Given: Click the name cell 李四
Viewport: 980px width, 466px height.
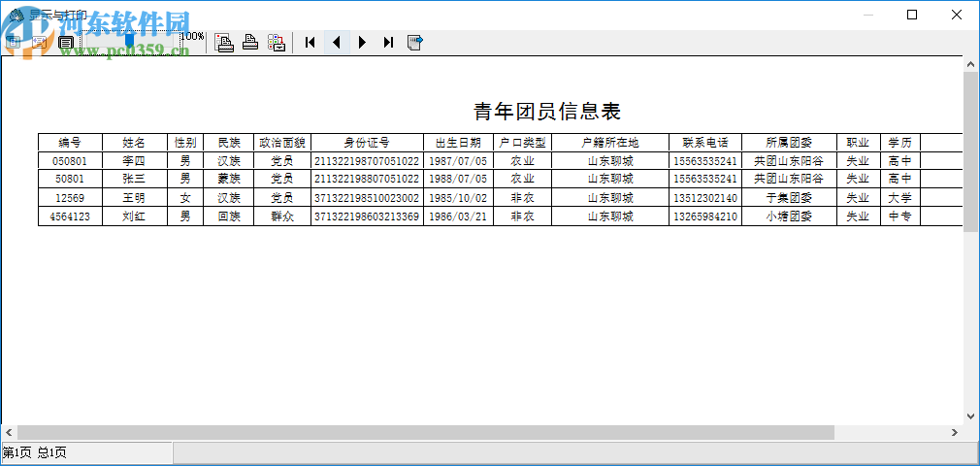Looking at the screenshot, I should (x=134, y=161).
